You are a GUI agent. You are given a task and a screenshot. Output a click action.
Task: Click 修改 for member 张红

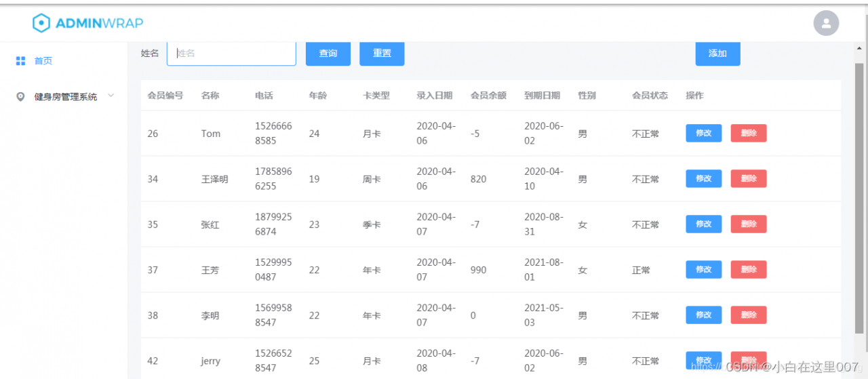coord(704,224)
